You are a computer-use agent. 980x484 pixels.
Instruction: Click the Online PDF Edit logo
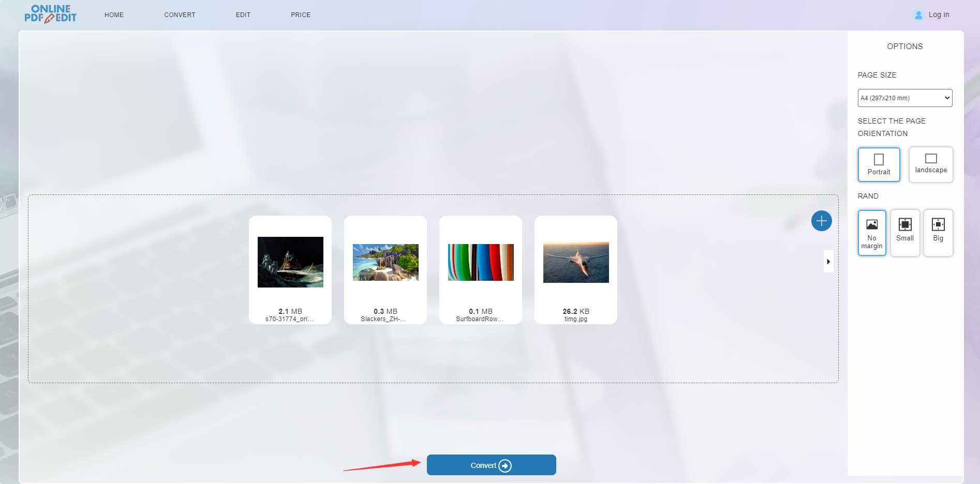(50, 14)
